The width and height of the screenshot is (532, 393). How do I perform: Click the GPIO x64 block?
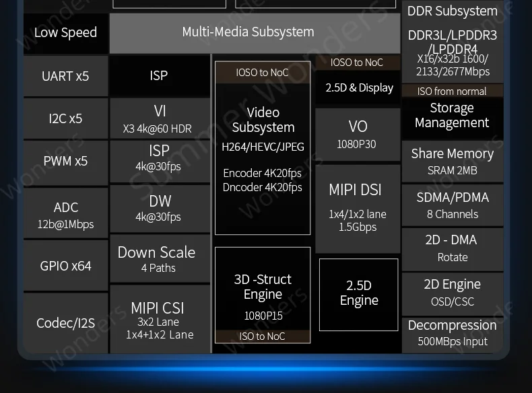tap(66, 266)
